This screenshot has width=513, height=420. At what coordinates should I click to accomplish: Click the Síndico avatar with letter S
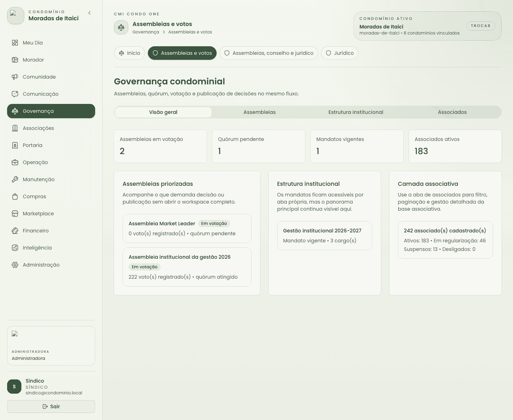click(14, 387)
